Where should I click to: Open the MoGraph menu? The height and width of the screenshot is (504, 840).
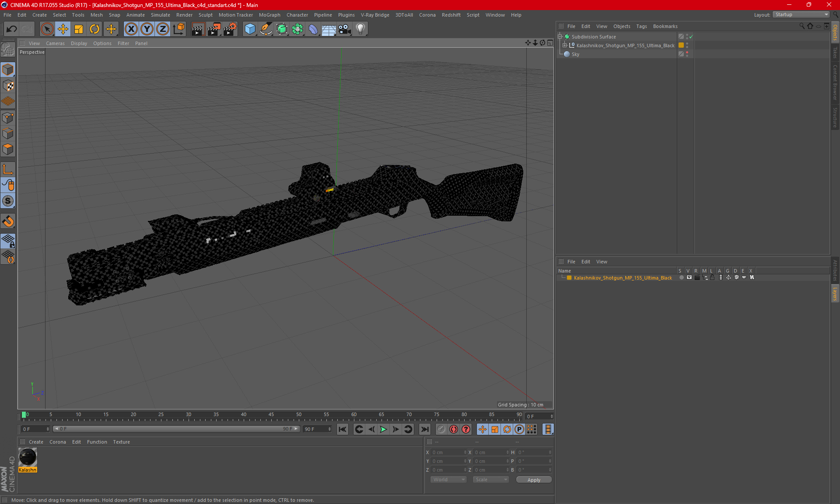coord(269,15)
